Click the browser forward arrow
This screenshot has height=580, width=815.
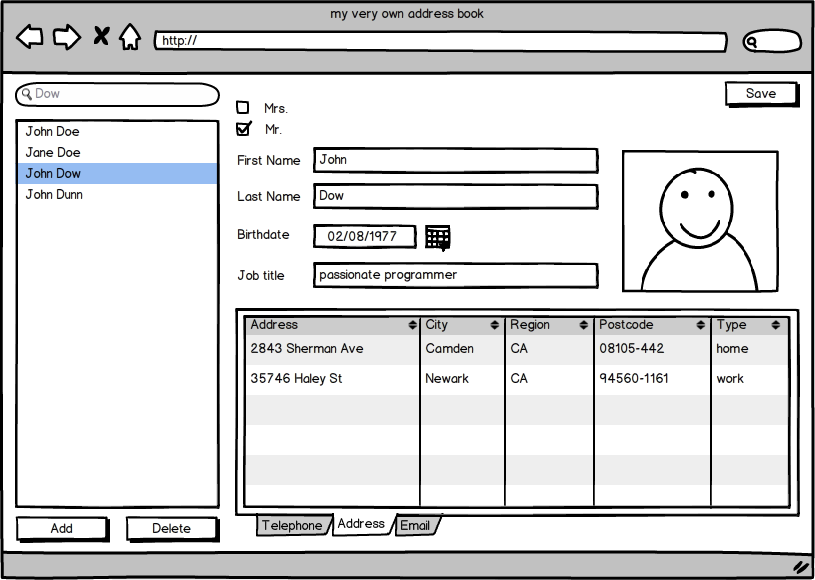66,38
